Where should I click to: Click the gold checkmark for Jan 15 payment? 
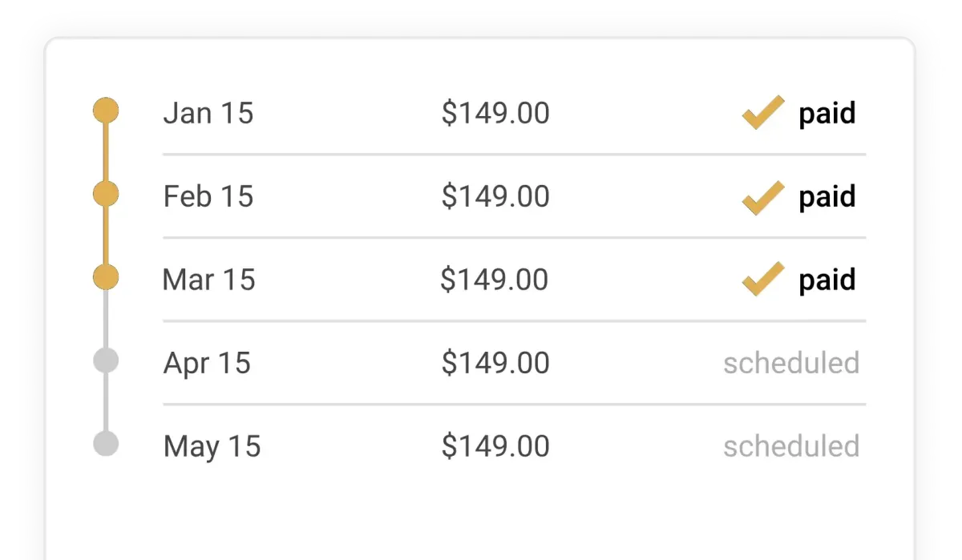click(x=763, y=112)
